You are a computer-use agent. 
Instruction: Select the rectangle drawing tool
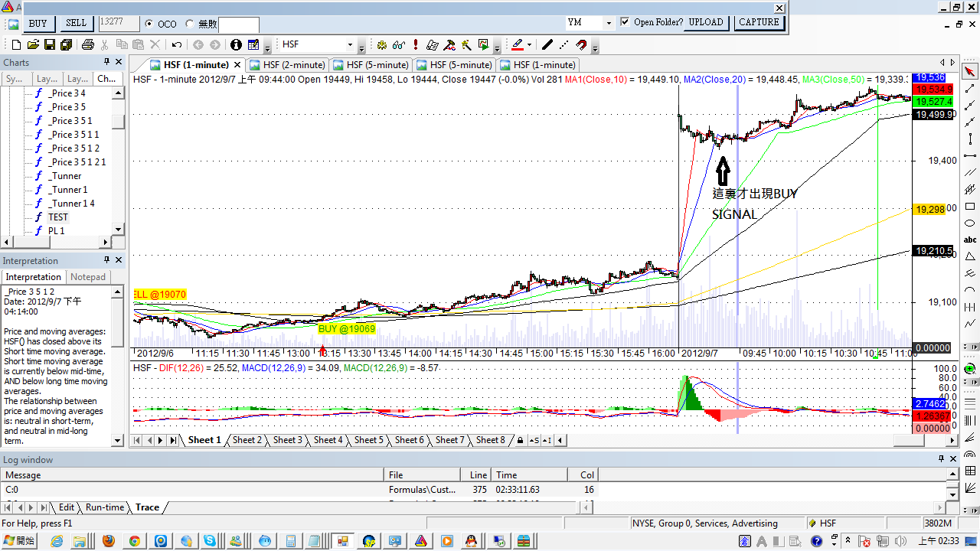pos(970,207)
